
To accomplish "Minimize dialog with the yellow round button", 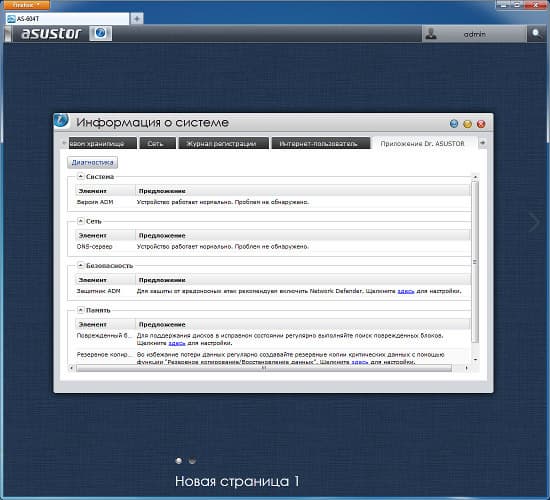I will coord(468,124).
